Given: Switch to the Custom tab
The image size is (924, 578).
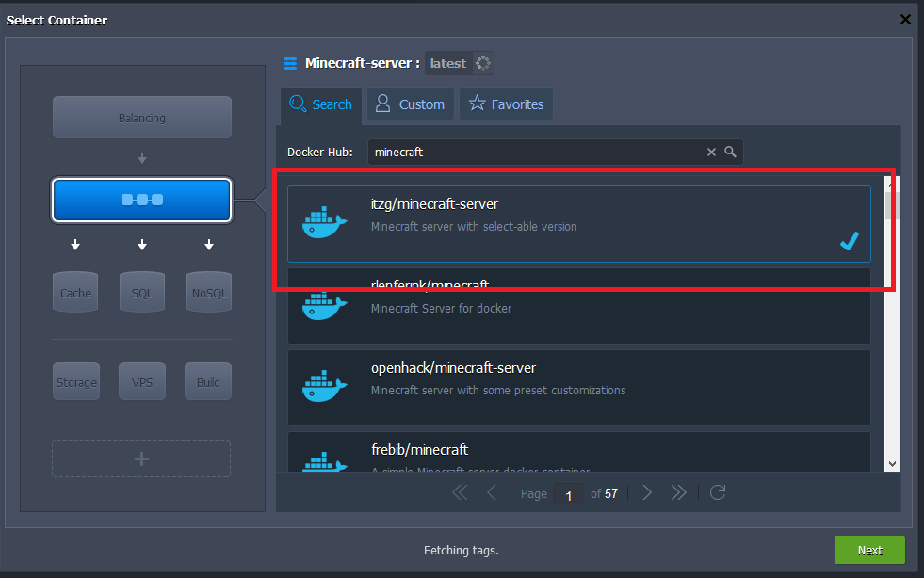Looking at the screenshot, I should pyautogui.click(x=411, y=104).
